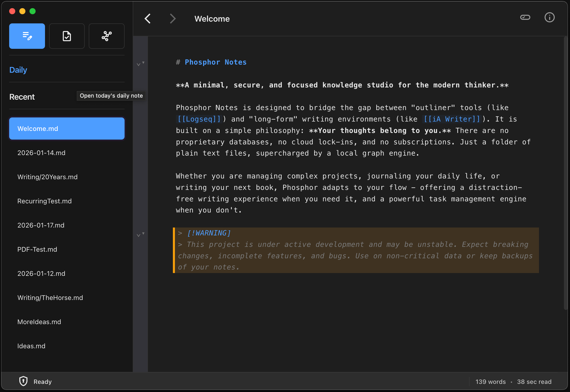The height and width of the screenshot is (392, 570).
Task: Open the info panel icon top right
Action: 549,17
